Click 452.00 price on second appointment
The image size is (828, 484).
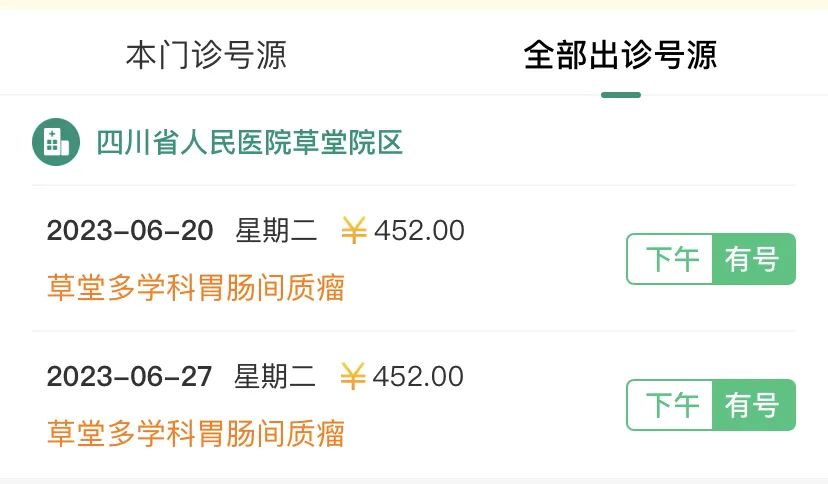418,376
